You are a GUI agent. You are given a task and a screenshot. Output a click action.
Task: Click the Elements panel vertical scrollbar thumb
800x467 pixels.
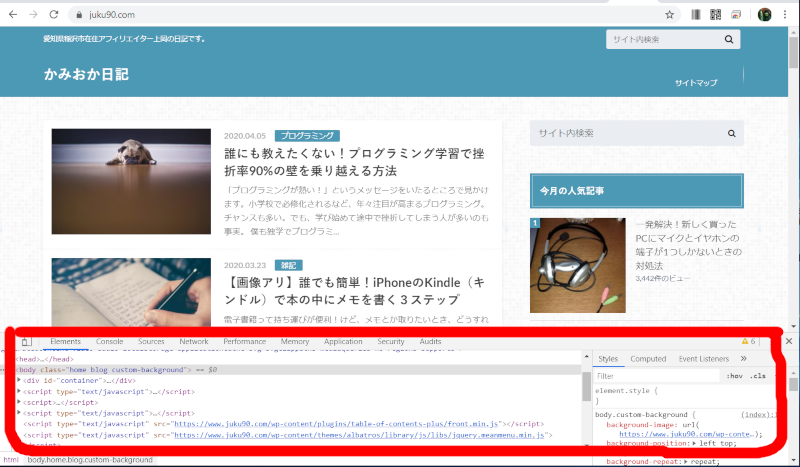[586, 386]
